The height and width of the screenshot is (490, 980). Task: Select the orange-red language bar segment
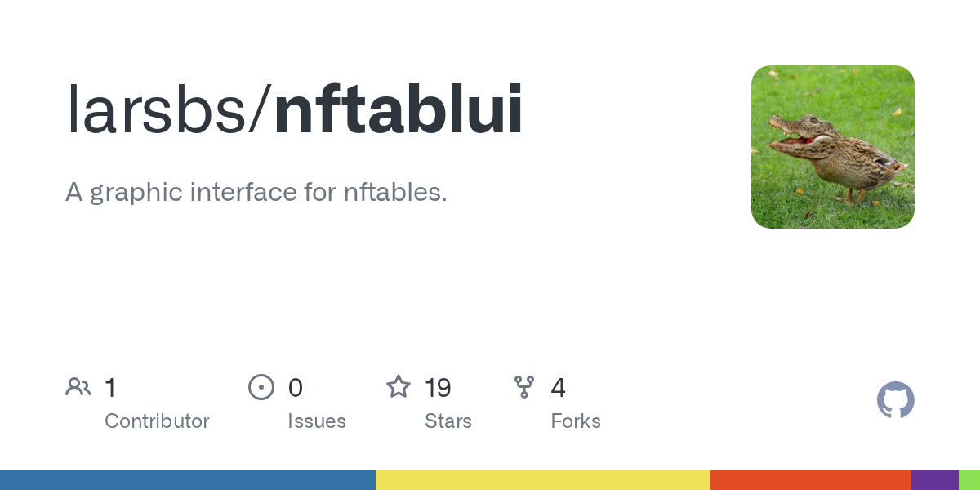pos(811,480)
